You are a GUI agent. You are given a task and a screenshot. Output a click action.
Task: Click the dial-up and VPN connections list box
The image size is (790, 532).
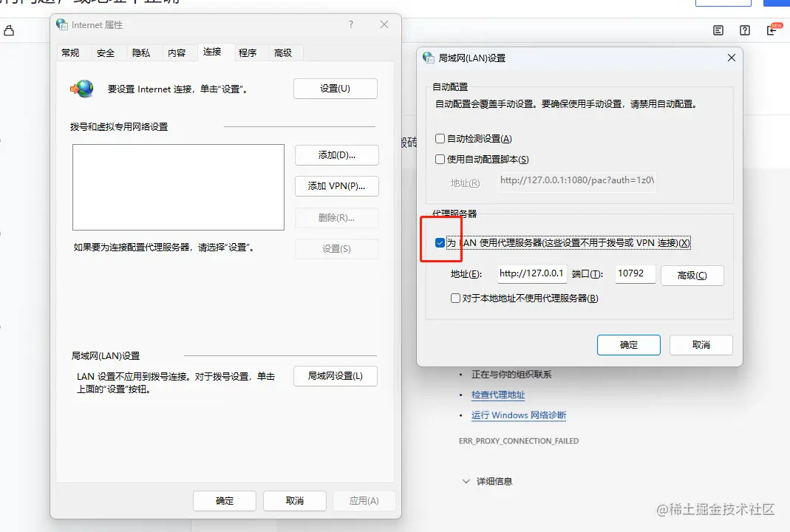pyautogui.click(x=178, y=188)
